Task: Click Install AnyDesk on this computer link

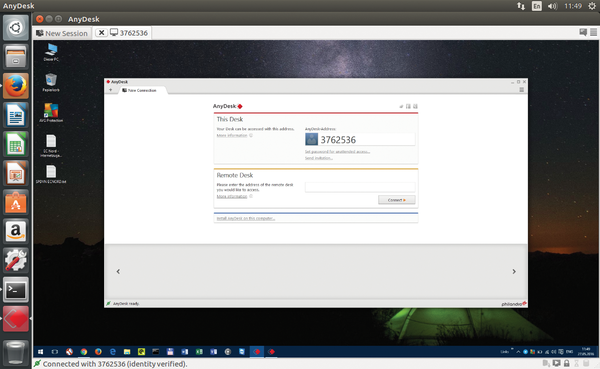Action: (246, 219)
